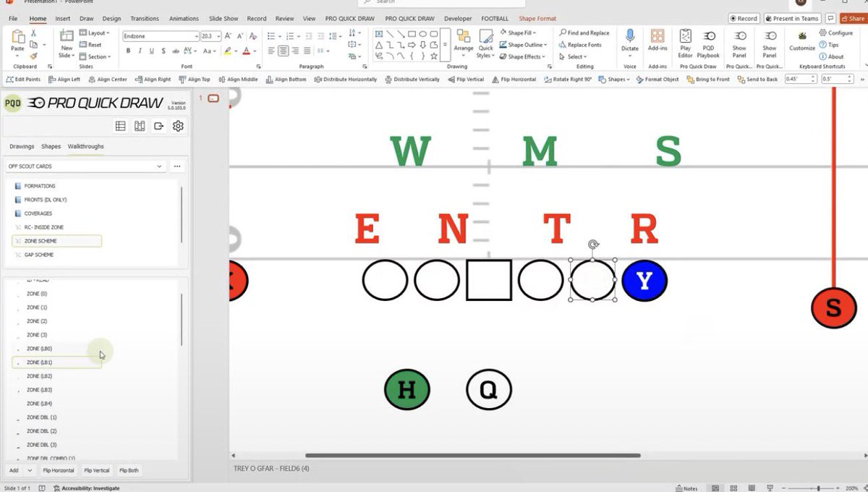Click Align Center in quick toolbar
Viewport: 868px width, 492px height.
pos(107,80)
